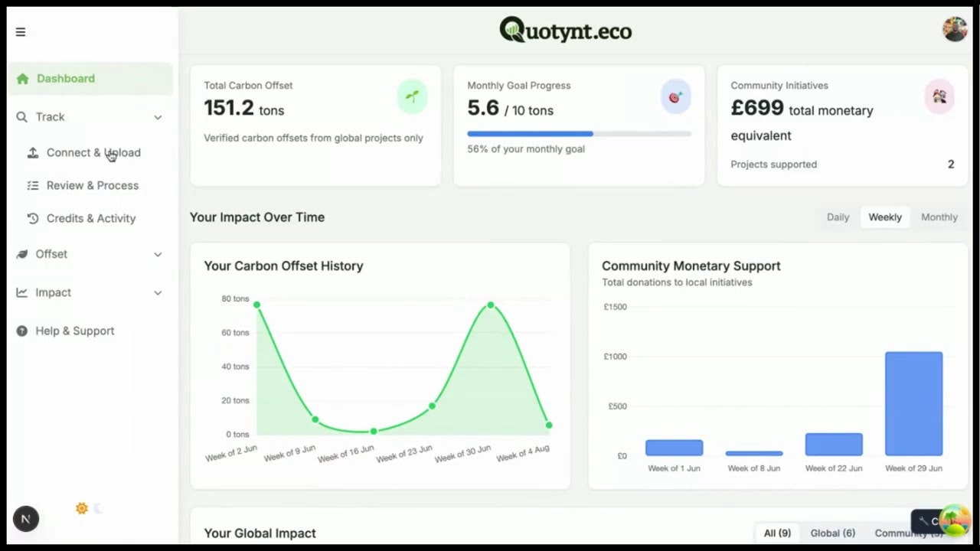This screenshot has width=980, height=551.
Task: Click the 56% of your monthly goal text
Action: pyautogui.click(x=526, y=149)
